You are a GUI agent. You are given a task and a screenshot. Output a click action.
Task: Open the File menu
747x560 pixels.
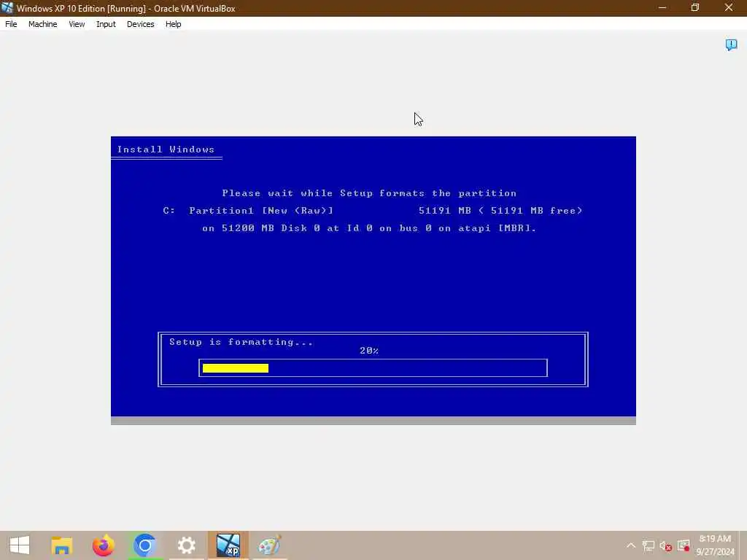point(11,24)
